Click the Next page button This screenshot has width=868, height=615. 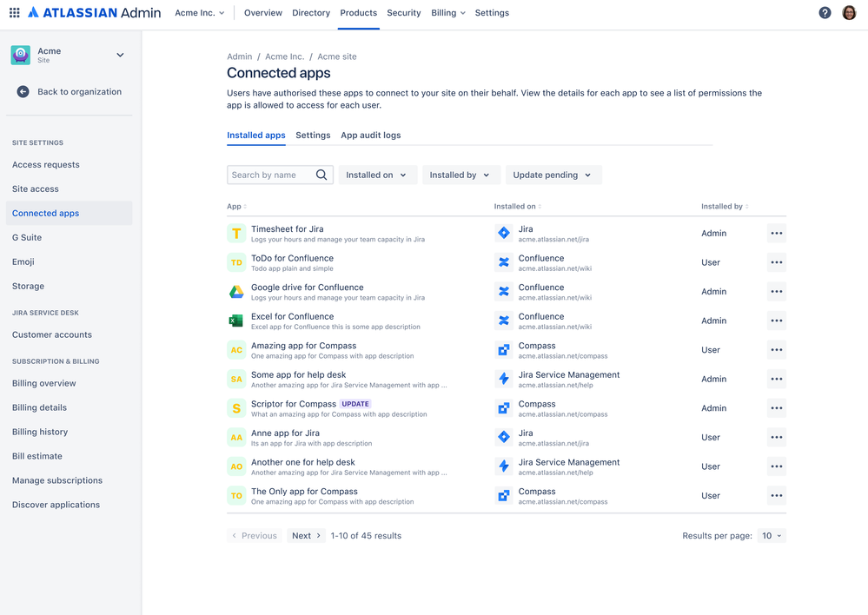[x=306, y=536]
